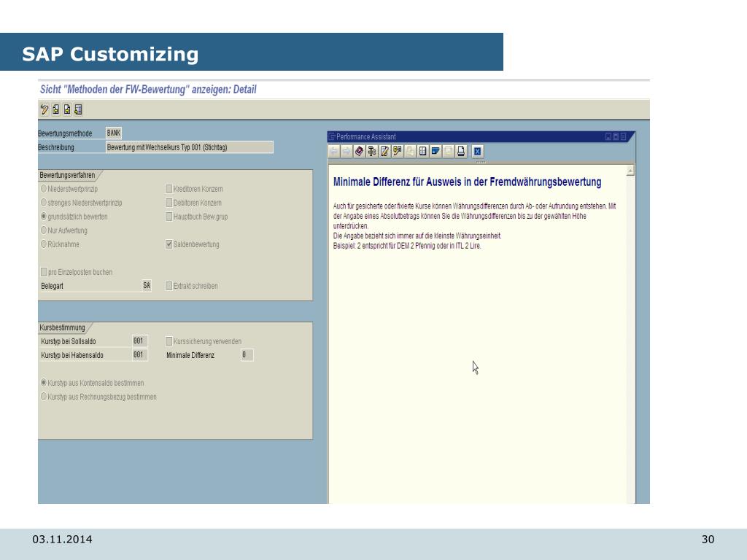Click the yellow notes/pencil icon in Performance Assistant
Image resolution: width=747 pixels, height=560 pixels.
(x=397, y=152)
